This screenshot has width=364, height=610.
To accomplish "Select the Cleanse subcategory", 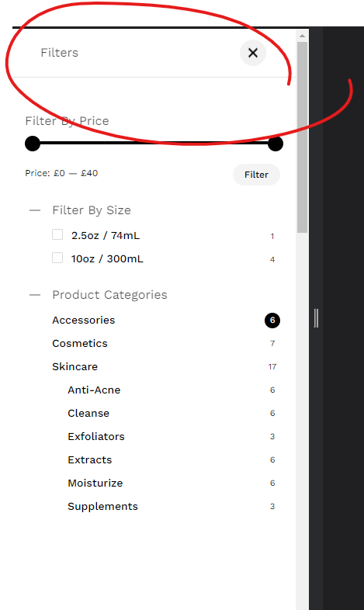I will (88, 414).
